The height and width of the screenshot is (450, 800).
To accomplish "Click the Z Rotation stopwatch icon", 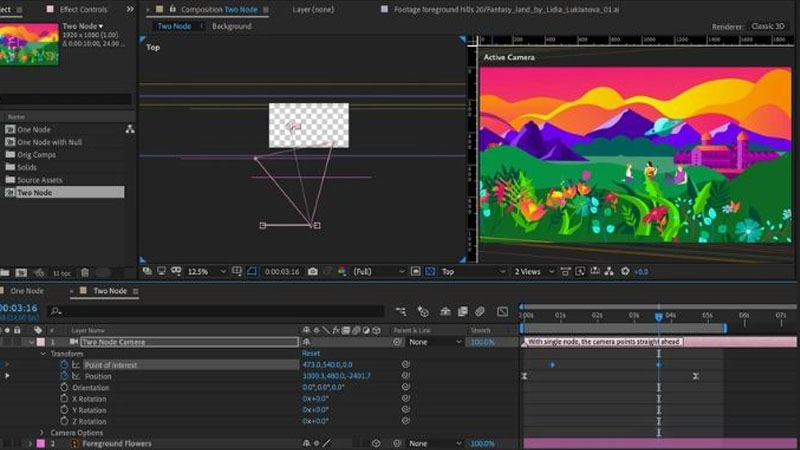I will click(x=64, y=421).
